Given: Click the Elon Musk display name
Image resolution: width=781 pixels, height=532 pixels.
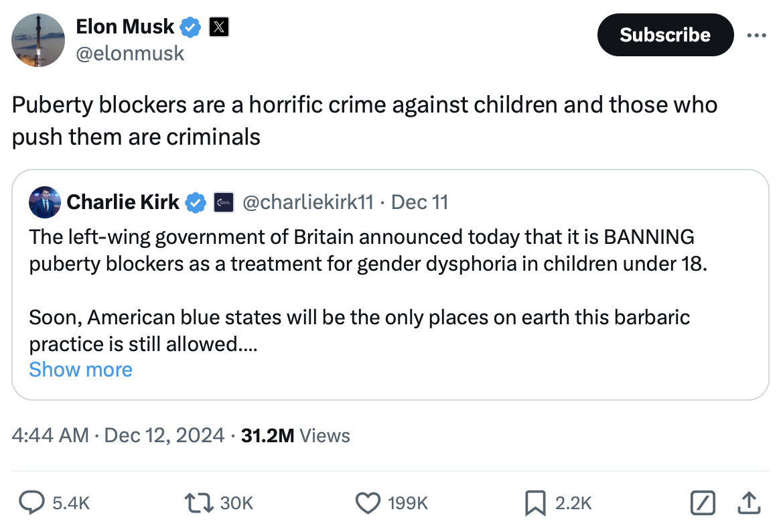Looking at the screenshot, I should 125,27.
